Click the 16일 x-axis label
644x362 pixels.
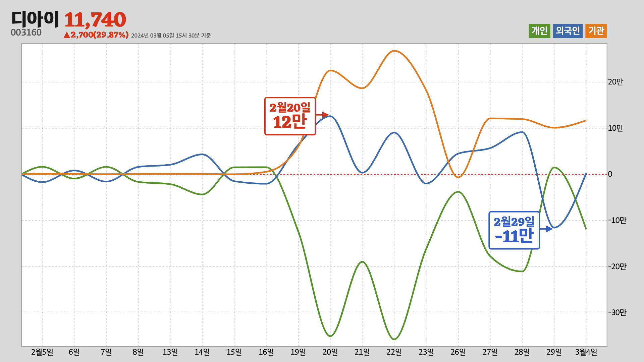(266, 352)
